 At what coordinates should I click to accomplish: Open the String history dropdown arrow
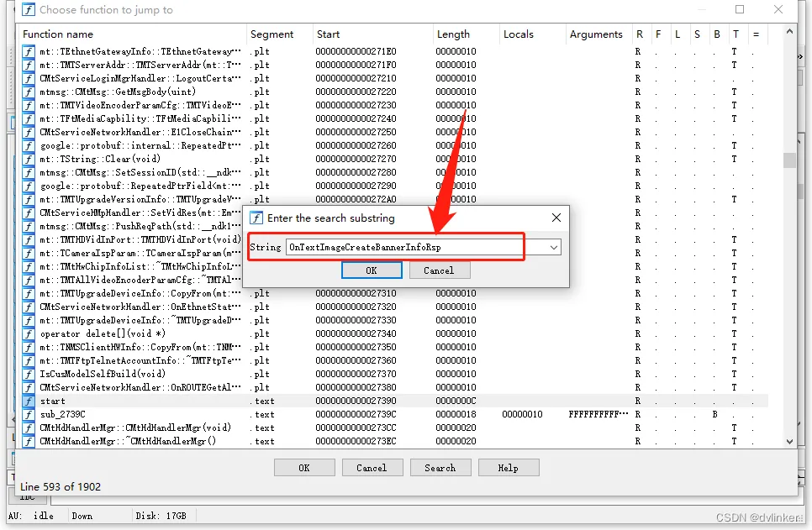(554, 248)
